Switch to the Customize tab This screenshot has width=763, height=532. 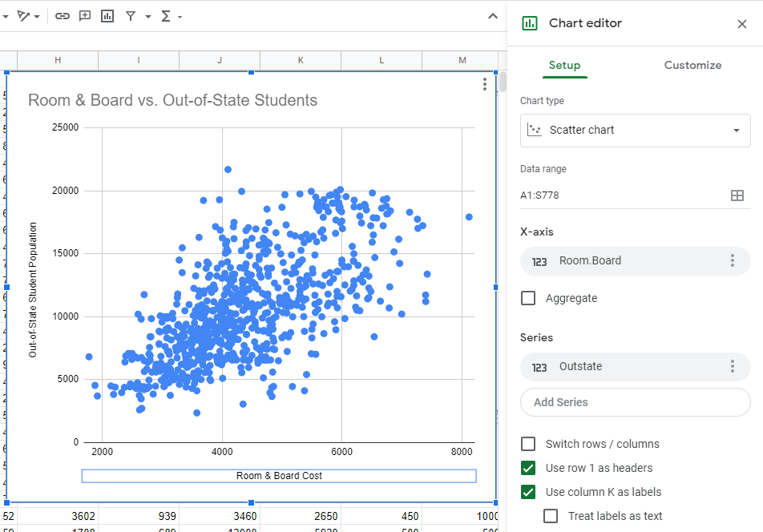tap(692, 65)
